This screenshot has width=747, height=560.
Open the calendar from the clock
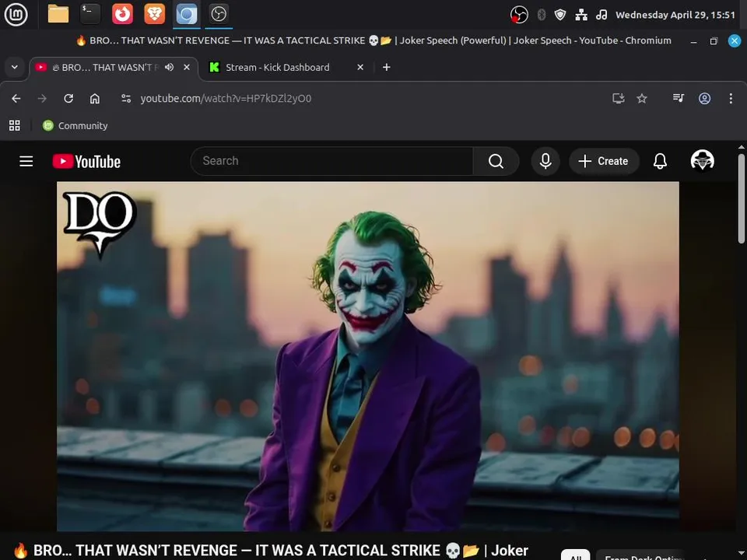pyautogui.click(x=675, y=15)
